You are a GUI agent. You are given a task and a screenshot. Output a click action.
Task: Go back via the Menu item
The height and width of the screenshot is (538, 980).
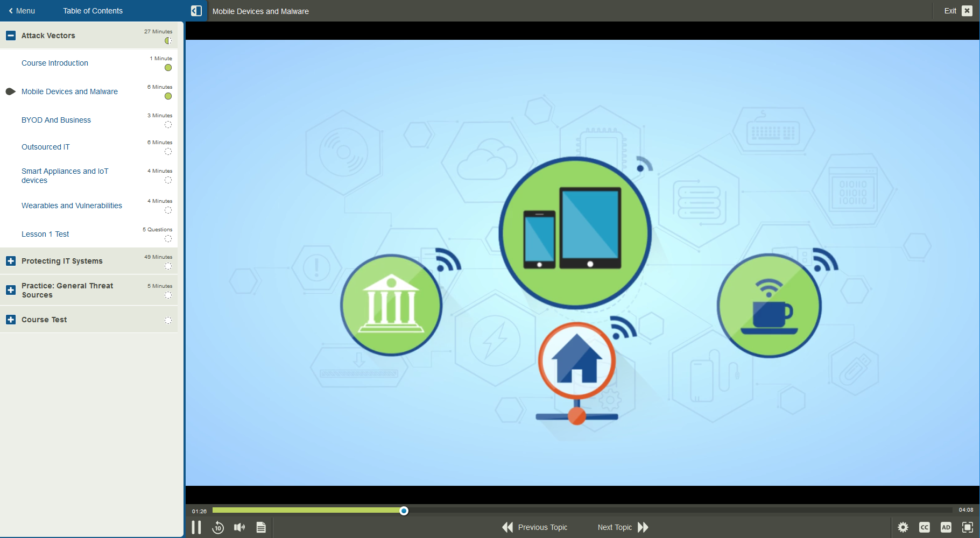point(22,10)
